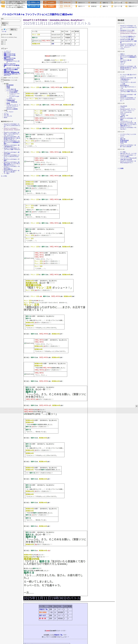
Task: Open プレシア in the 更新履歴 list
Action: [x=123, y=63]
